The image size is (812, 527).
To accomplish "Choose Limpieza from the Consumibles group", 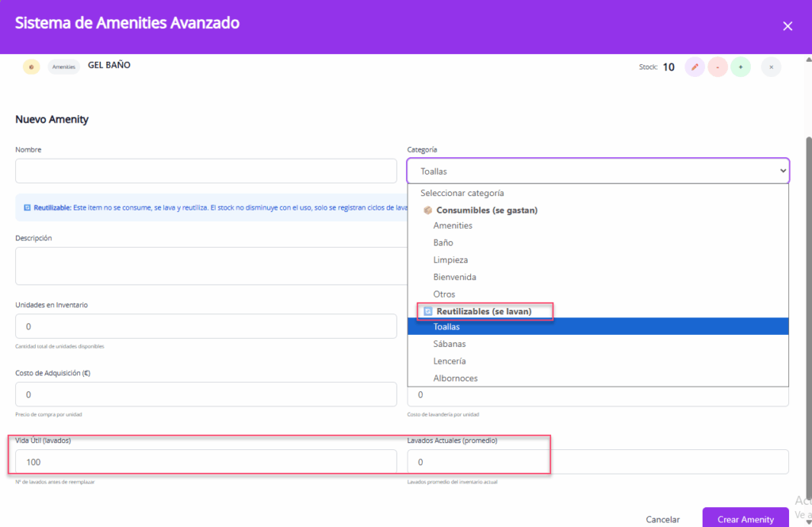I will (x=450, y=260).
